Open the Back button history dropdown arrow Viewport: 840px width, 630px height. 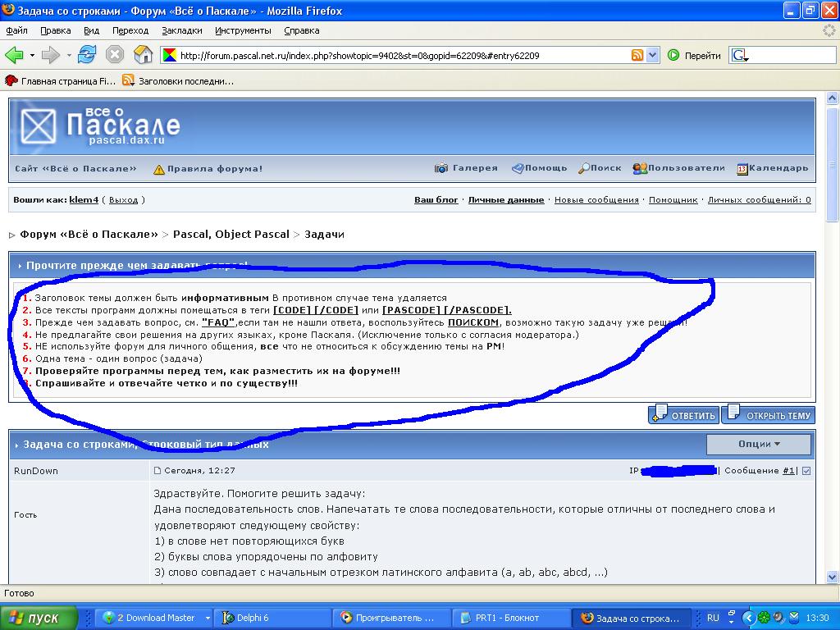32,55
